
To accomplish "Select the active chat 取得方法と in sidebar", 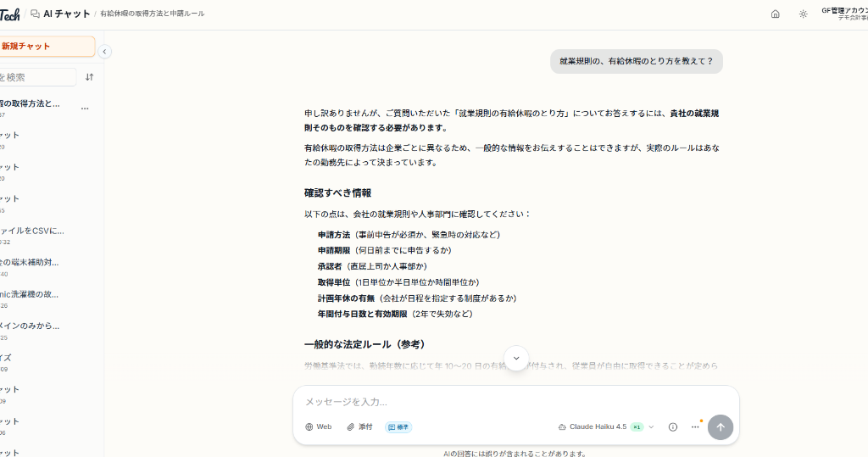I will pyautogui.click(x=31, y=108).
